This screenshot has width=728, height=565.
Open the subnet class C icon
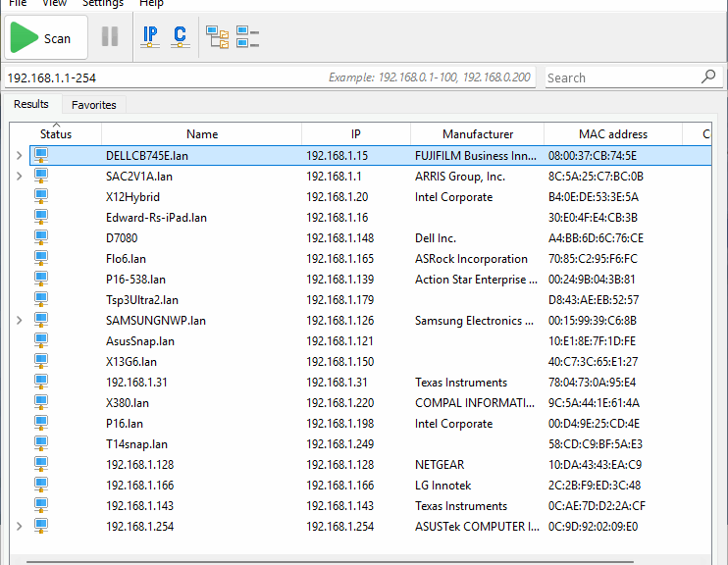point(181,36)
